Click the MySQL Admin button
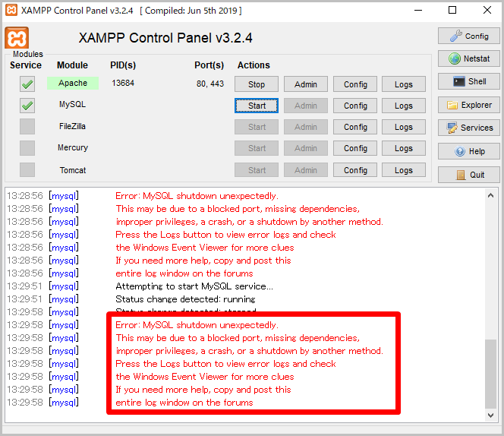504x436 pixels. tap(306, 106)
